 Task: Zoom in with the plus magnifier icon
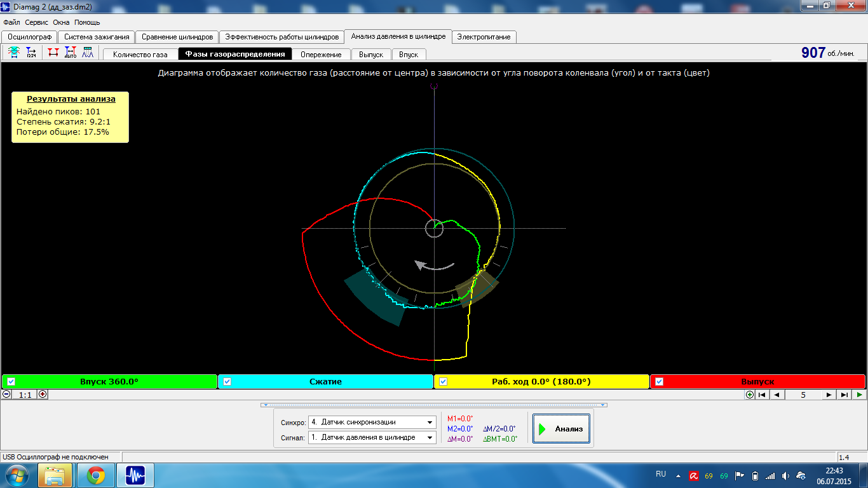[x=43, y=394]
